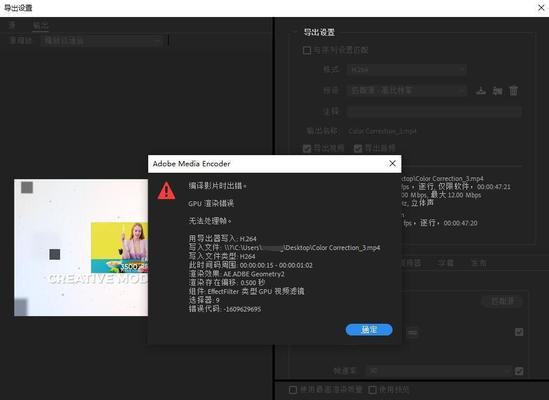Click the link dimensions icon beside 确定

[412, 332]
